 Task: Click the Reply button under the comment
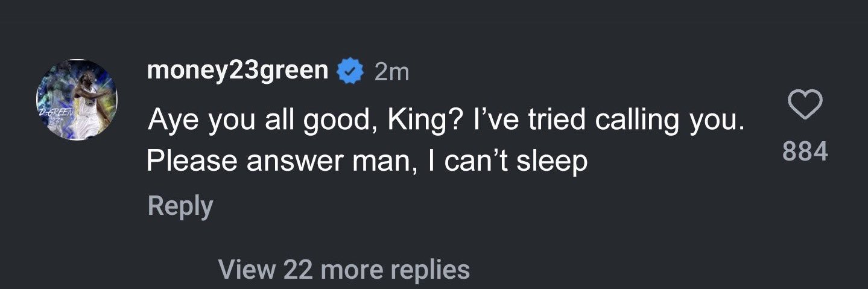click(x=180, y=206)
